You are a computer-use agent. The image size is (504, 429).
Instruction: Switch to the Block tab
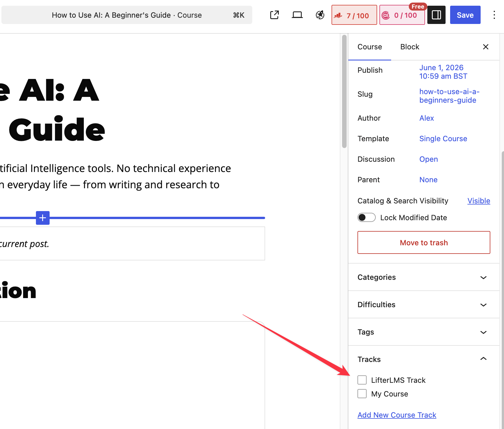pos(410,47)
